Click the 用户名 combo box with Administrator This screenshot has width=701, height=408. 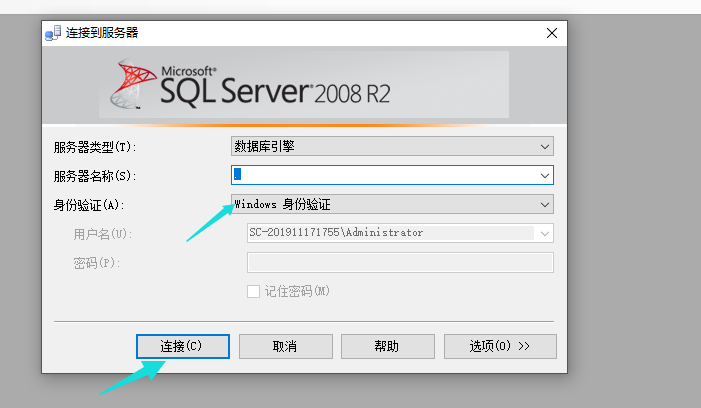(399, 233)
